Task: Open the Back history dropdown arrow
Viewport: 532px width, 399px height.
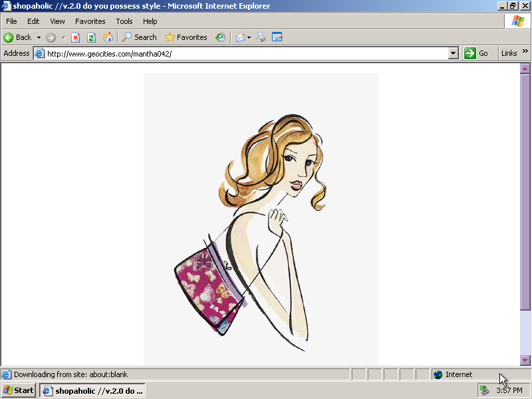Action: (x=39, y=37)
